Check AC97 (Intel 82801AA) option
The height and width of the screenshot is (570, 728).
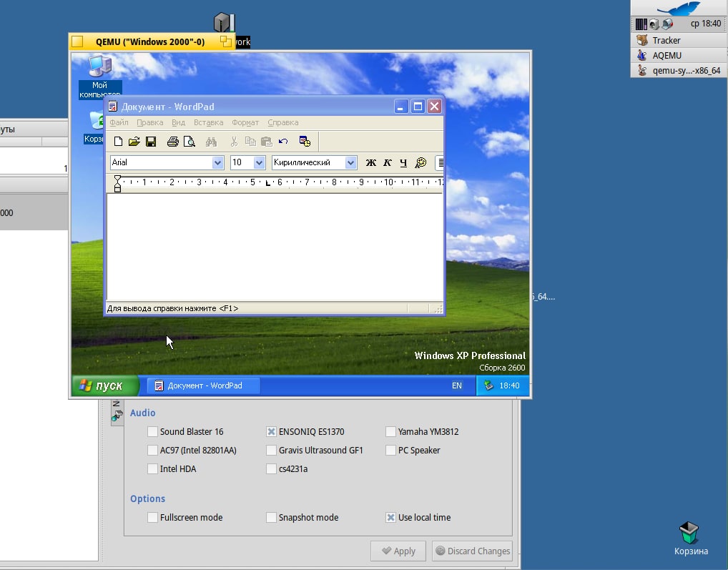(152, 451)
